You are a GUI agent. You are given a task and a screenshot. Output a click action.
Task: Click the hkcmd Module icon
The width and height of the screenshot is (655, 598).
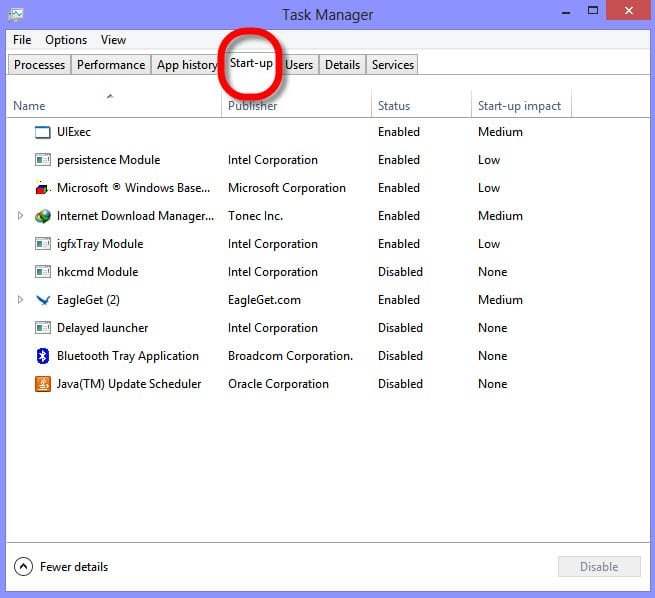(x=43, y=272)
